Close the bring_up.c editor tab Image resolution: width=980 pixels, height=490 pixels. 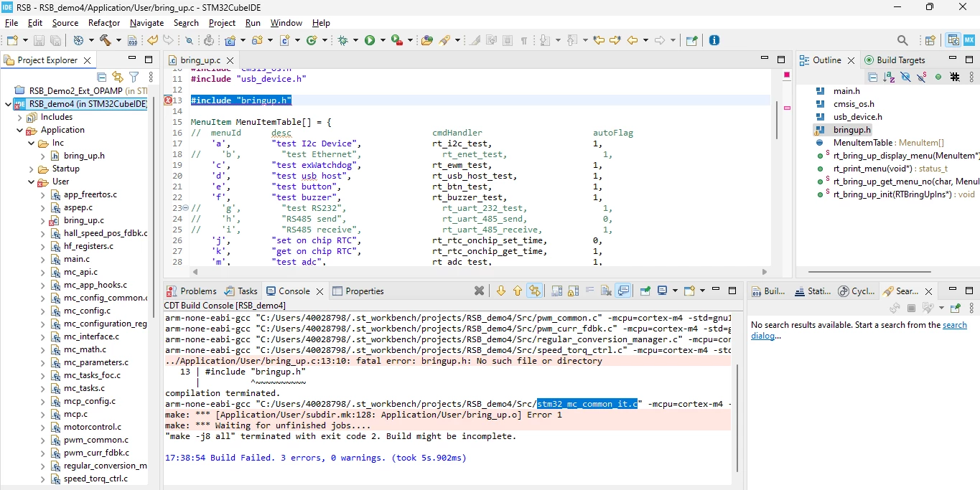[230, 60]
